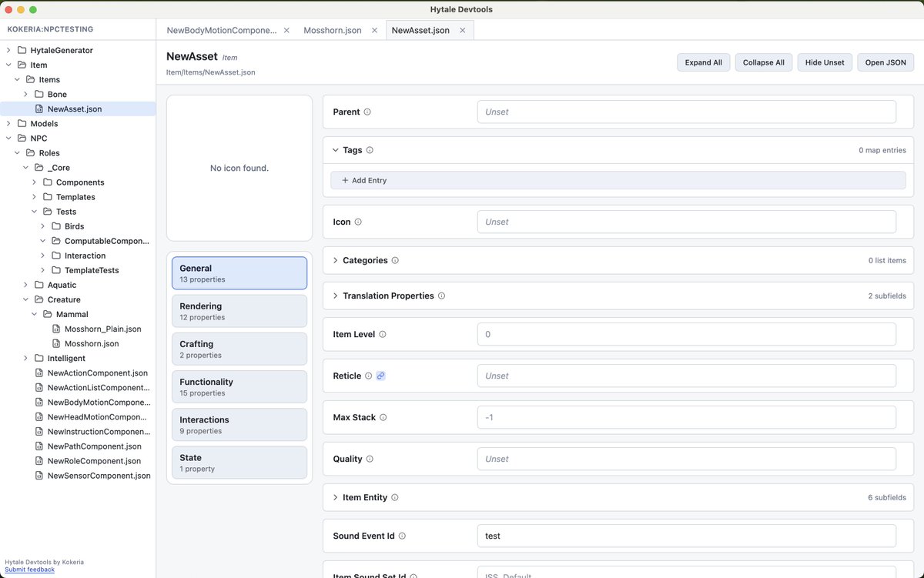Expand the HytaleGenerator tree node
The height and width of the screenshot is (578, 924).
click(8, 50)
